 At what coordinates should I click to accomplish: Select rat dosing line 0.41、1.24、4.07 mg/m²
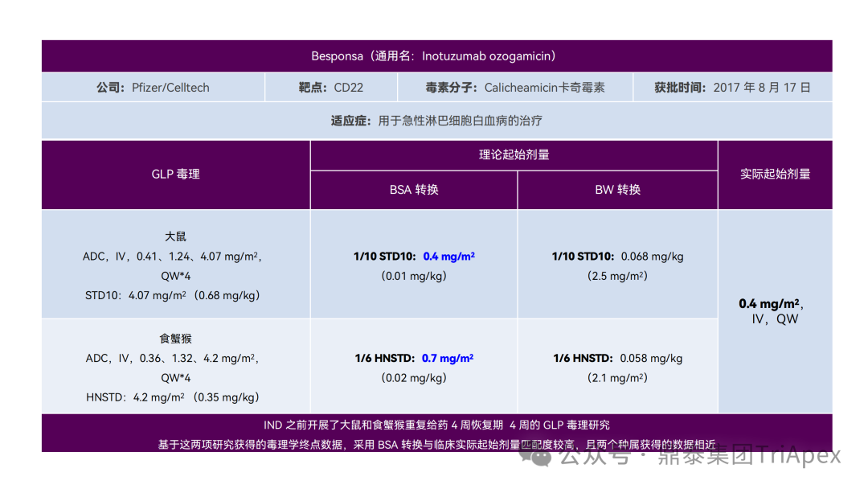pyautogui.click(x=172, y=257)
